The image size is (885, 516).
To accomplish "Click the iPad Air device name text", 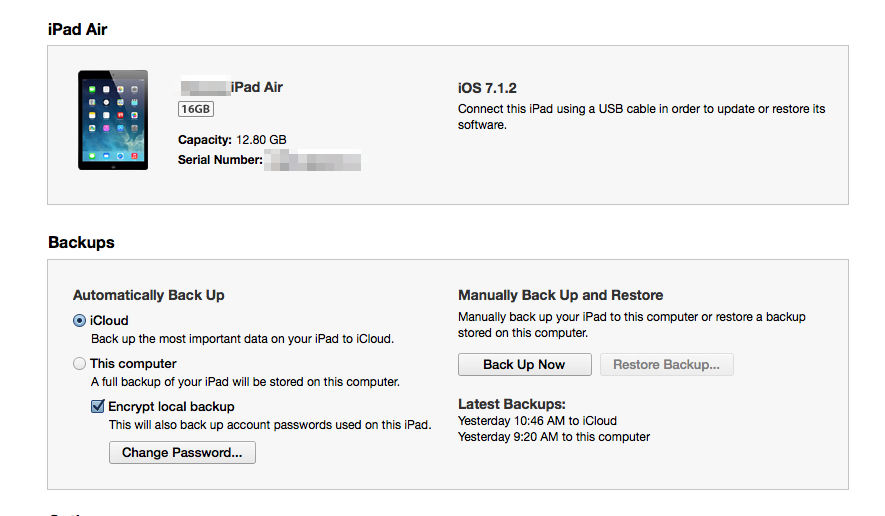I will pyautogui.click(x=257, y=87).
